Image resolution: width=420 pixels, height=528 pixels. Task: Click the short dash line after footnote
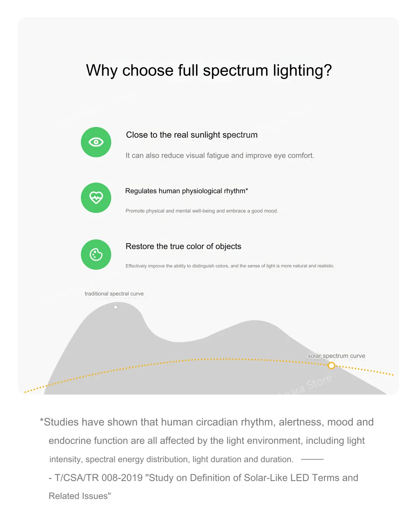coord(312,460)
